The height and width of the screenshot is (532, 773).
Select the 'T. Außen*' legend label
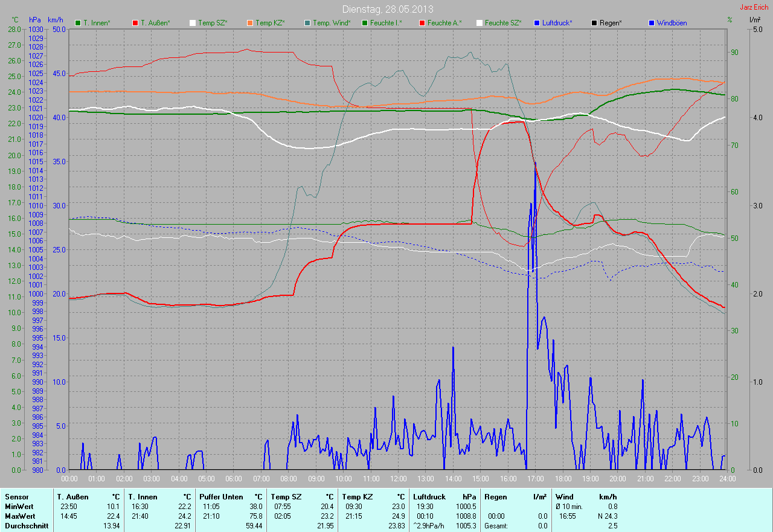pos(155,23)
